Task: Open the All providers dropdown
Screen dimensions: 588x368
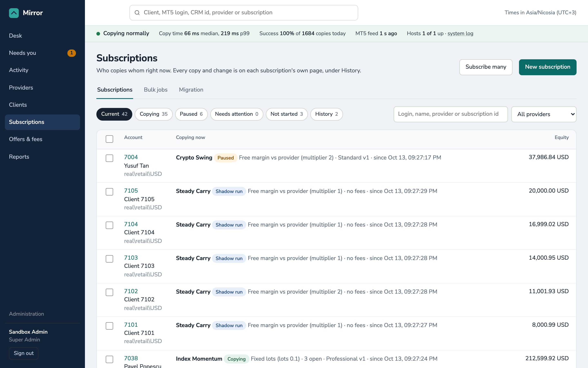Action: [544, 114]
